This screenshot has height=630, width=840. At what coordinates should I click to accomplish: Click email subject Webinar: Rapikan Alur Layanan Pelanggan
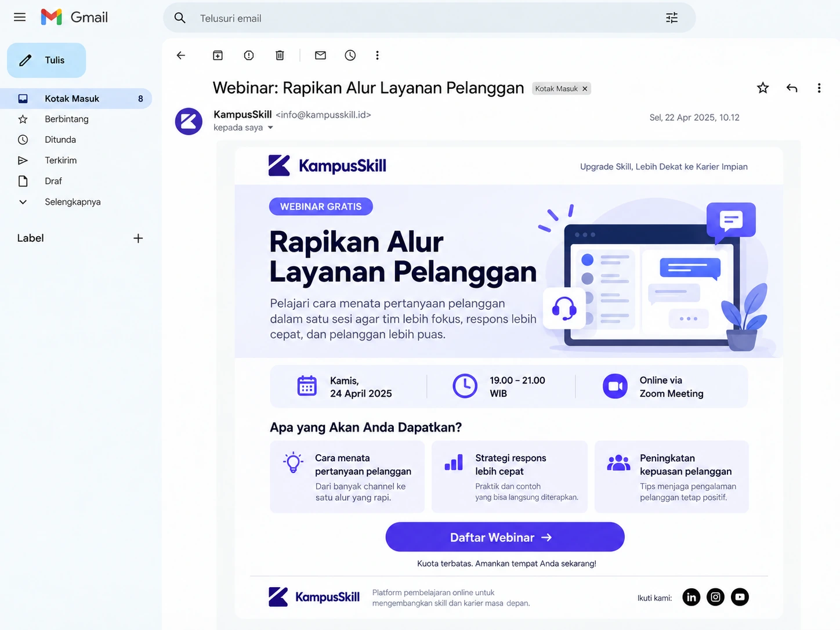(x=368, y=88)
